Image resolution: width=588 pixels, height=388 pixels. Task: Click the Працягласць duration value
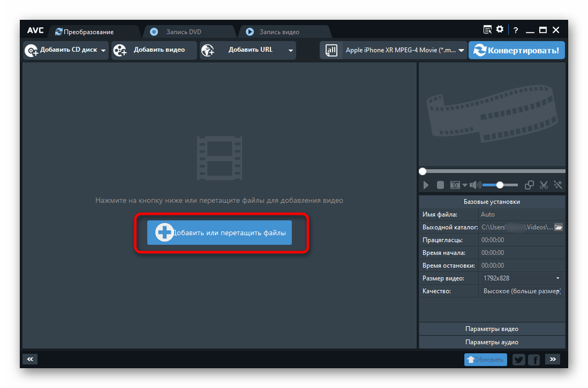pos(522,240)
